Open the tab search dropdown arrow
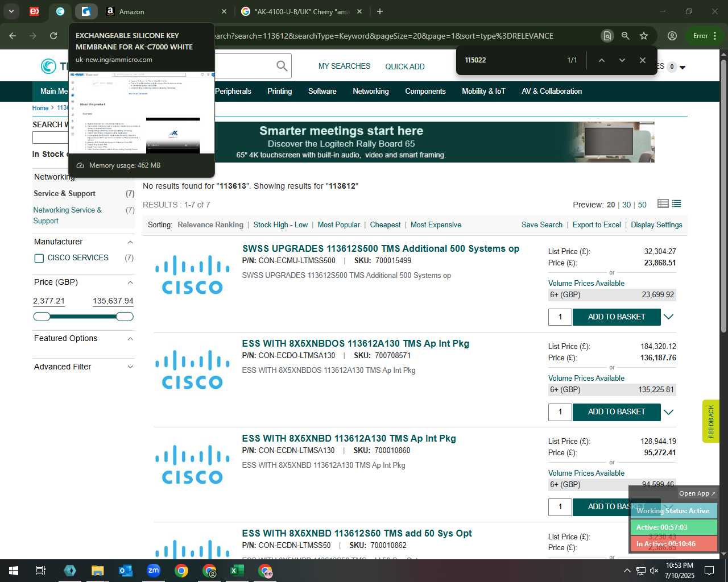Screen dimensions: 728x582 point(11,11)
